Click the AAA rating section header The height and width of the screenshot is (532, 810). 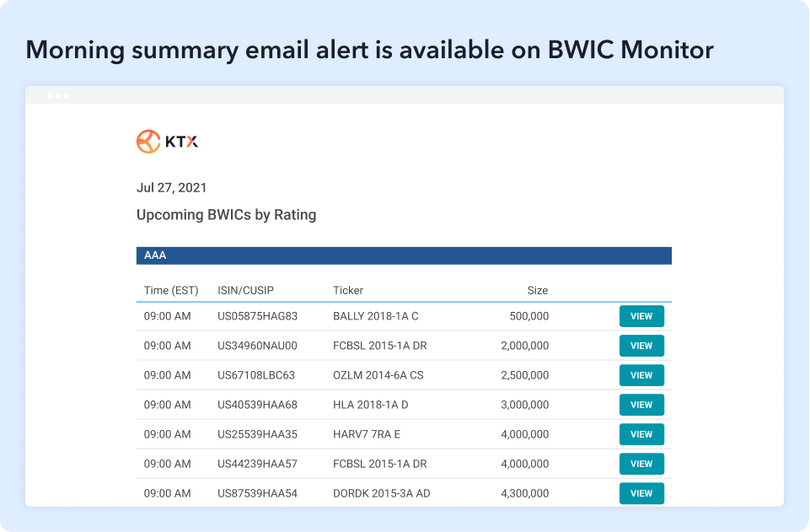(404, 255)
